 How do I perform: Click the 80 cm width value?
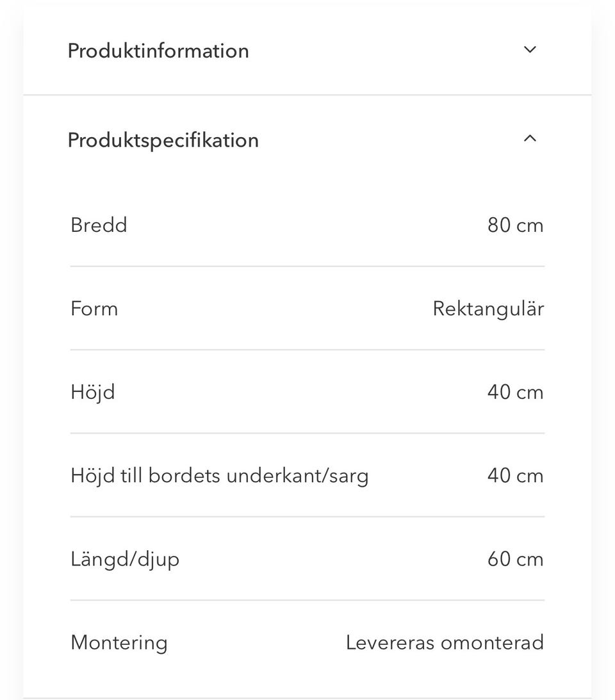[x=515, y=225]
